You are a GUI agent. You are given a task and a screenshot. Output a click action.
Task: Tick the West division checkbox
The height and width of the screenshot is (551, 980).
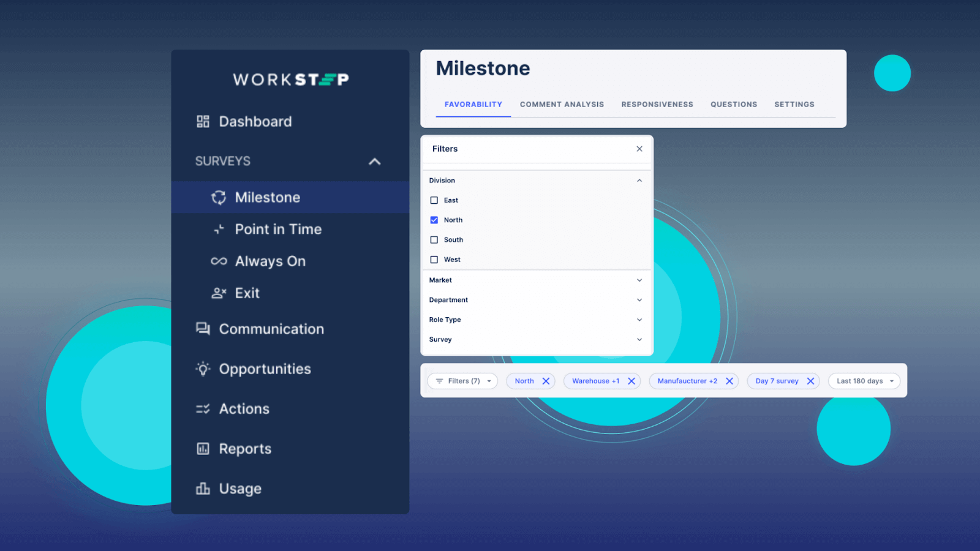[x=434, y=260]
